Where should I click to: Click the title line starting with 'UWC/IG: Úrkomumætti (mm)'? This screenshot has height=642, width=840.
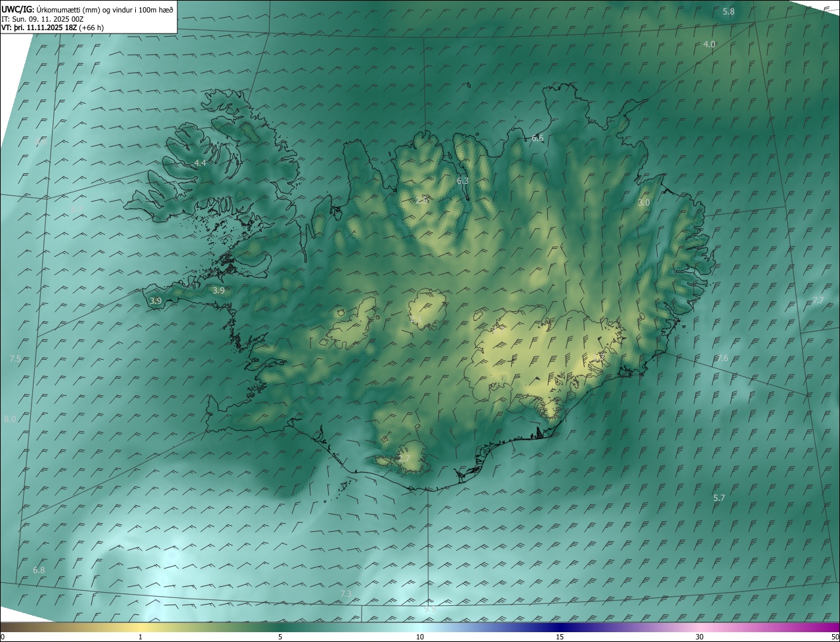[87, 10]
